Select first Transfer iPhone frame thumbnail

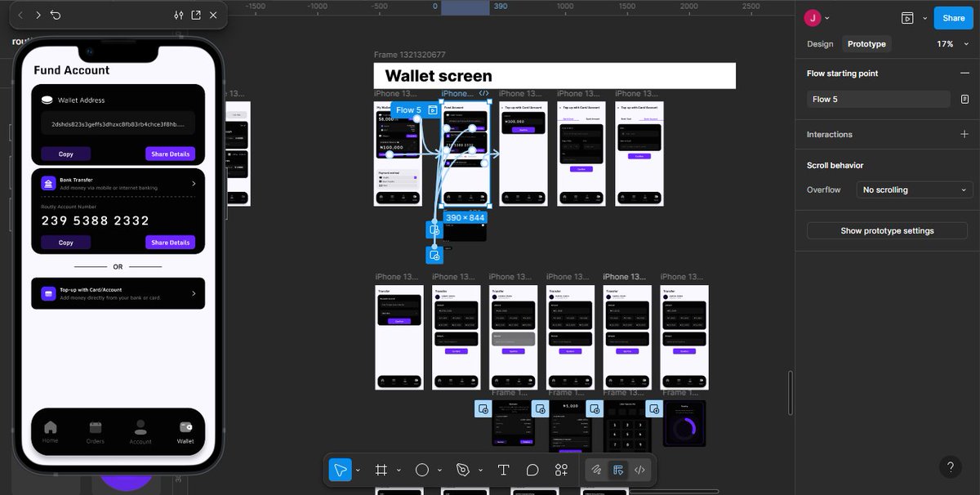(x=399, y=337)
